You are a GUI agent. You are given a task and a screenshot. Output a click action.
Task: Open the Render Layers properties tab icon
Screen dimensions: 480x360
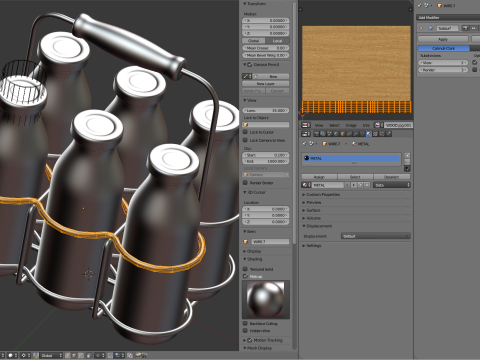click(x=323, y=134)
